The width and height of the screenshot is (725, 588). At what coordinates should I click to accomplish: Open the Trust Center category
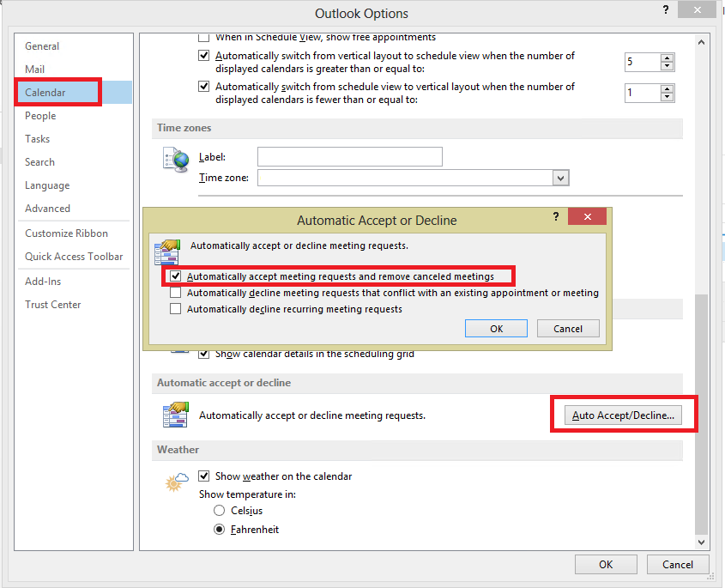coord(52,305)
